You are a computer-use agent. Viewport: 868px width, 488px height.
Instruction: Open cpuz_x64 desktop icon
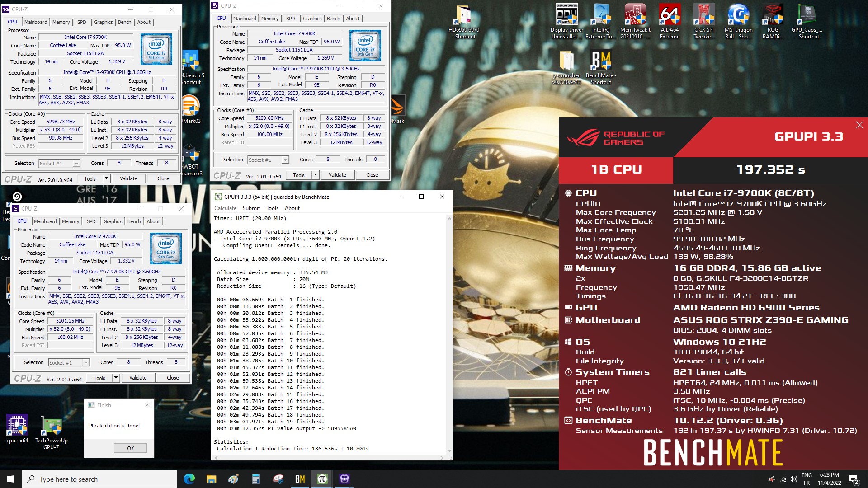(17, 429)
